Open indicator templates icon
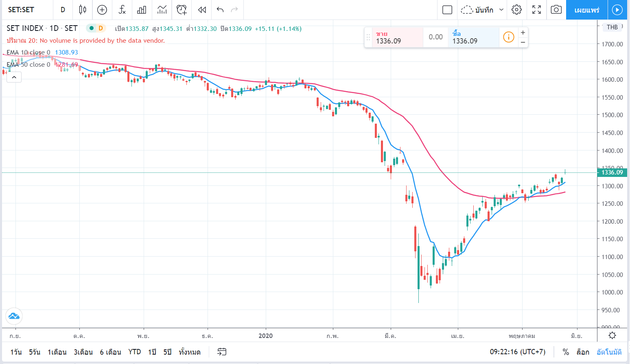This screenshot has width=630, height=364. tap(162, 10)
